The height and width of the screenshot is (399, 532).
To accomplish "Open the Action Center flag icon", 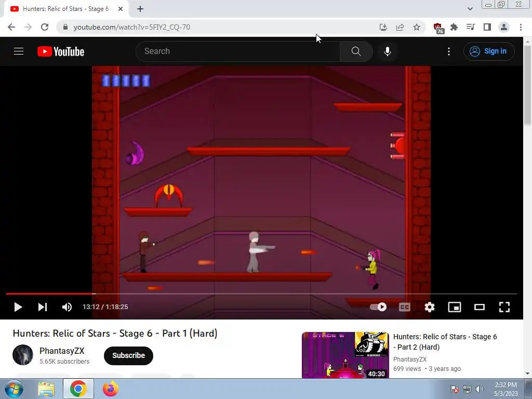I will coord(454,389).
